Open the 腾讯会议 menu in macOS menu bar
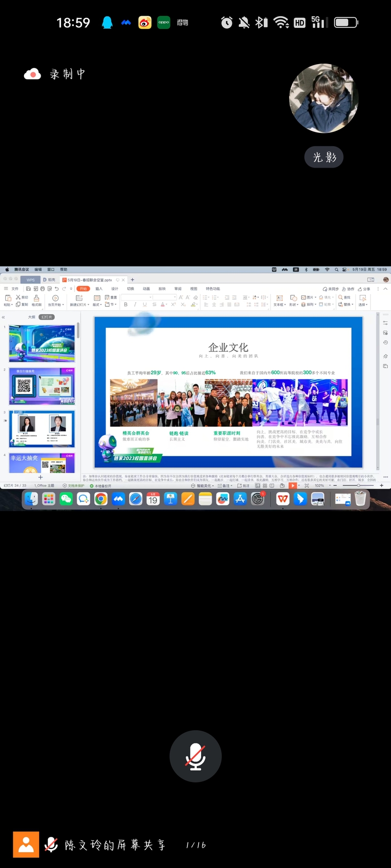 tap(22, 269)
